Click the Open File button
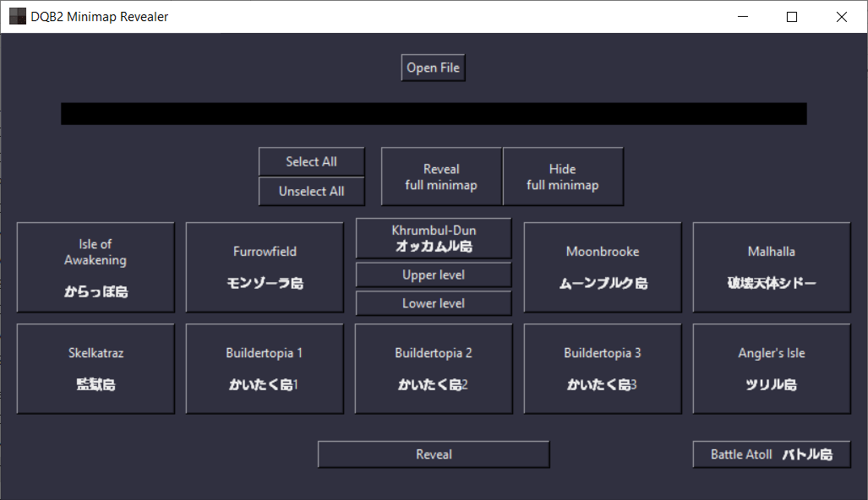868x500 pixels. pos(433,68)
